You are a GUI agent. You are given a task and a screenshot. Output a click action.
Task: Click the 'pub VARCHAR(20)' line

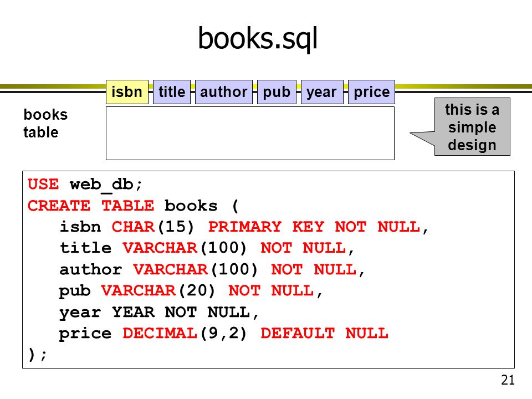(x=191, y=291)
